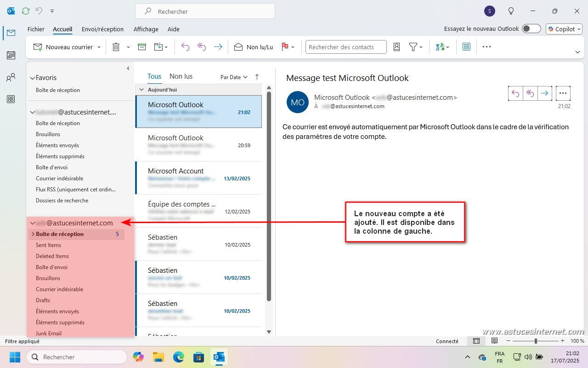Click the Move to folder icon

pyautogui.click(x=158, y=47)
